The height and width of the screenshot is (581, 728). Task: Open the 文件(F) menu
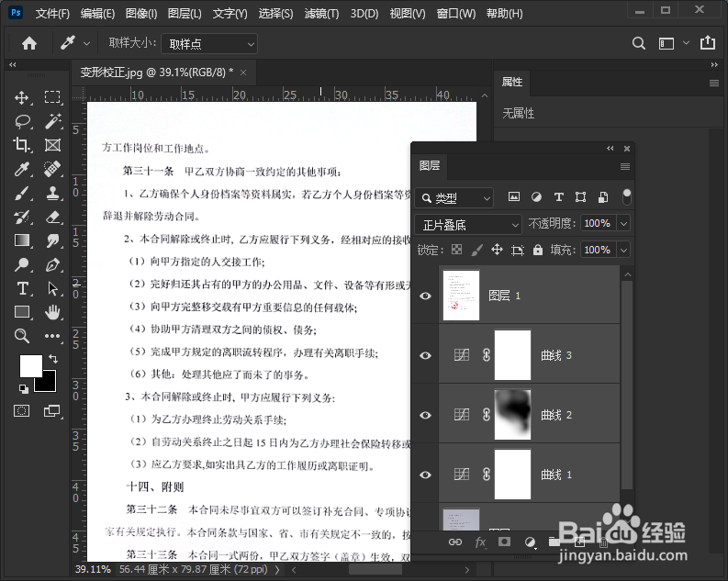(52, 14)
